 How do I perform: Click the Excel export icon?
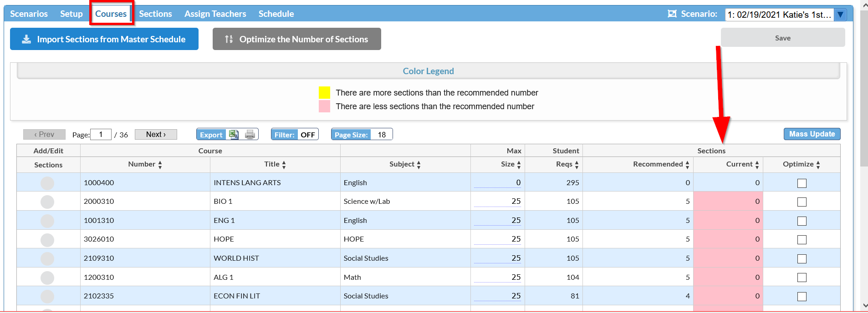pyautogui.click(x=234, y=134)
